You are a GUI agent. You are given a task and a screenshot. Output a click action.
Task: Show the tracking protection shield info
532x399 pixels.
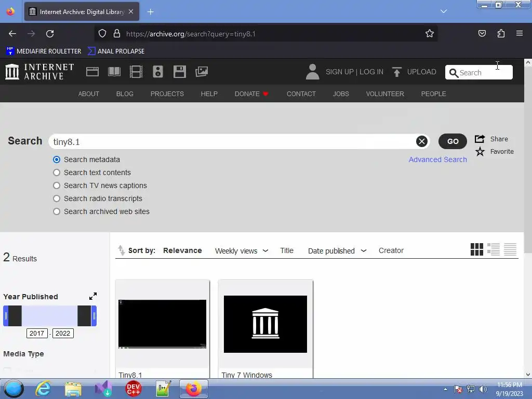coord(102,33)
